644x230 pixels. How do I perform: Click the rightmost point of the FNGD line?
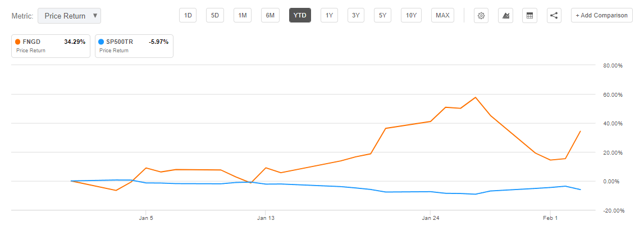pyautogui.click(x=580, y=131)
